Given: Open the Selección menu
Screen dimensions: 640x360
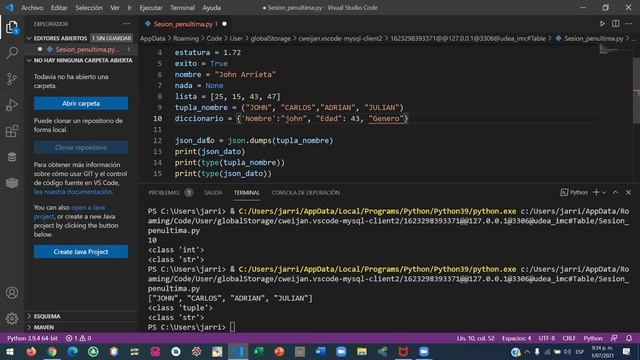Looking at the screenshot, I should tap(89, 7).
